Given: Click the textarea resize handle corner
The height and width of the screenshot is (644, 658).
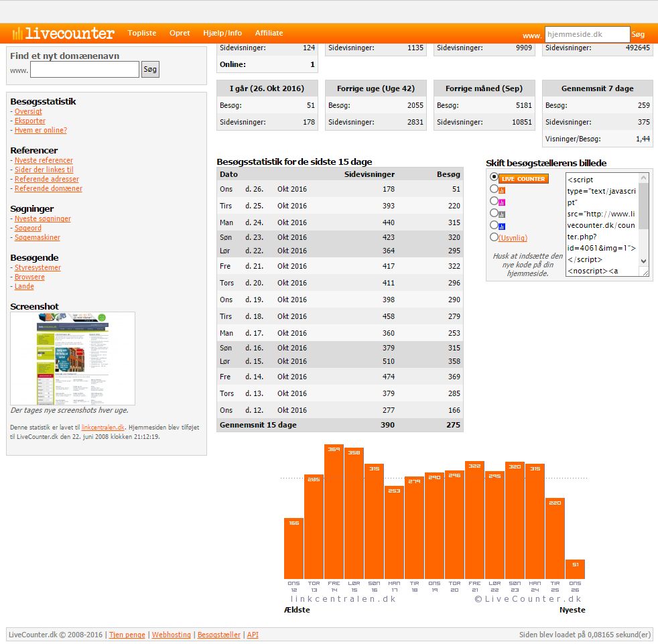Looking at the screenshot, I should pos(645,273).
